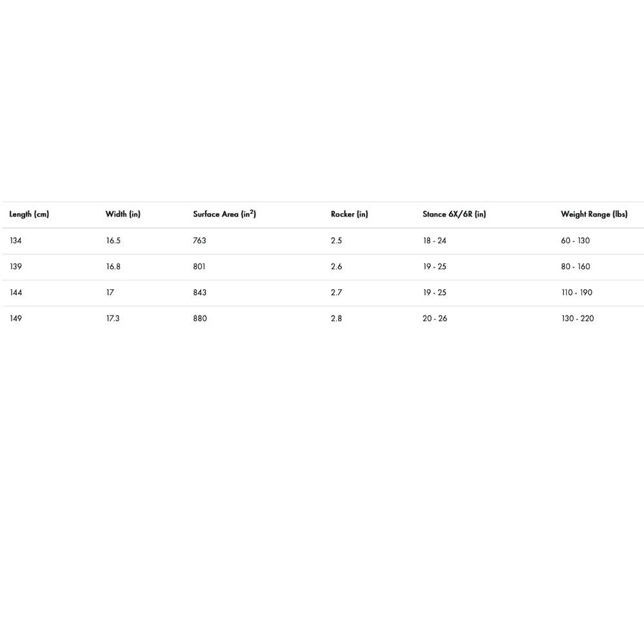
Task: Click the 16.8 width value
Action: tap(113, 267)
